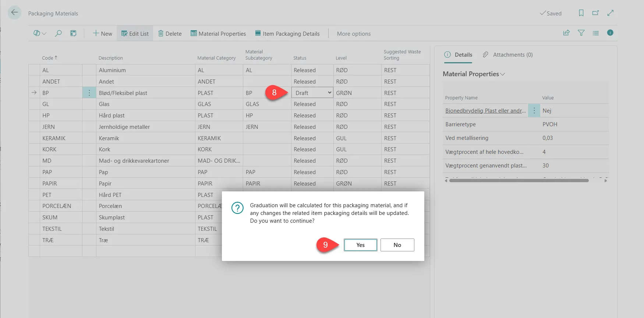Screen dimensions: 644x318
Task: Click Released status in PAPIR row
Action: click(312, 183)
